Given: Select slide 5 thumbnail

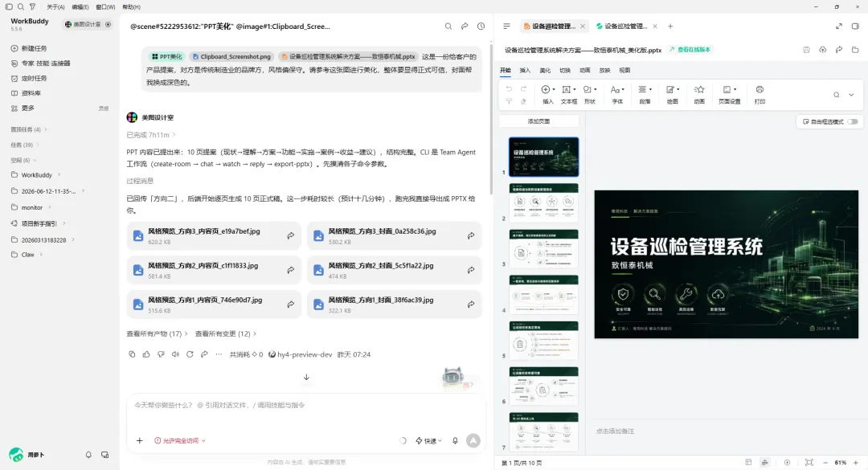Looking at the screenshot, I should pyautogui.click(x=543, y=341).
